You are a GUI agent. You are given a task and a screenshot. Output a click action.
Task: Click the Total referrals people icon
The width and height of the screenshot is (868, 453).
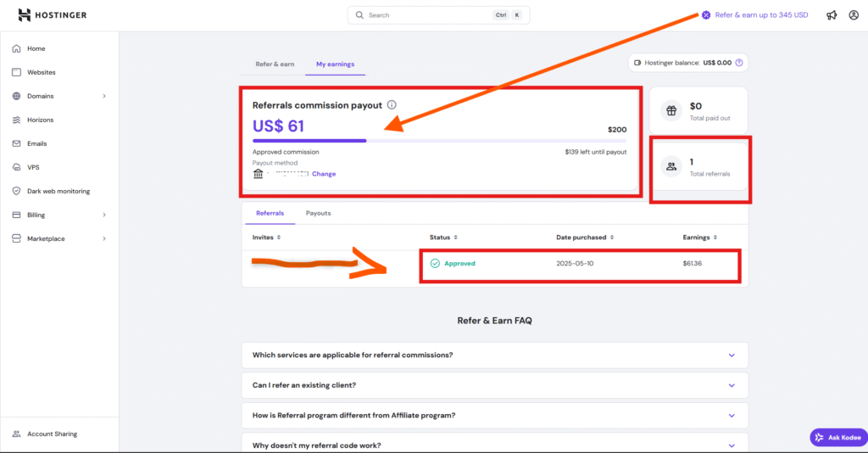[671, 166]
